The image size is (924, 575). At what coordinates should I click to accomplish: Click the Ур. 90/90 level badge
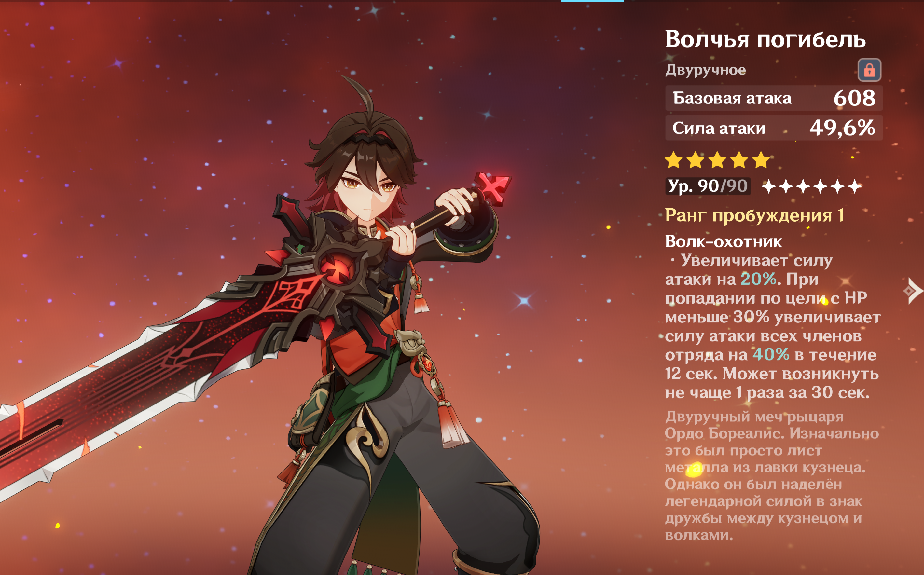pyautogui.click(x=708, y=186)
